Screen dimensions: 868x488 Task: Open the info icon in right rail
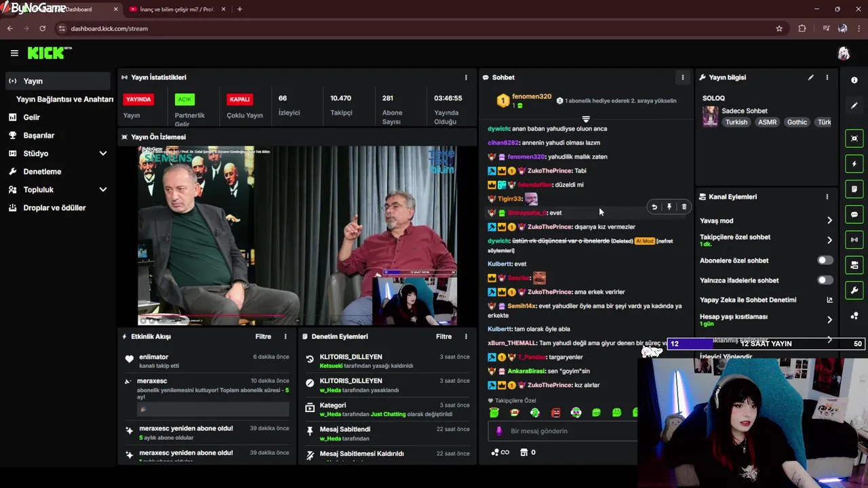click(854, 80)
